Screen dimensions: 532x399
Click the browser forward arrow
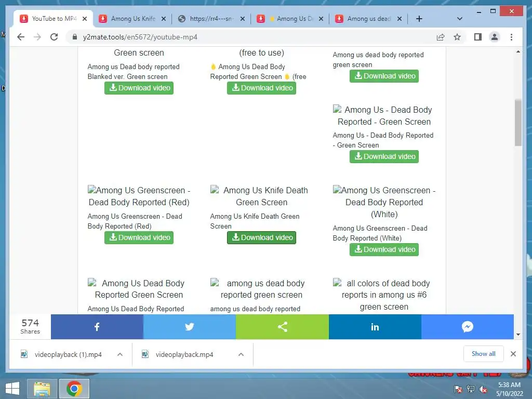click(37, 37)
